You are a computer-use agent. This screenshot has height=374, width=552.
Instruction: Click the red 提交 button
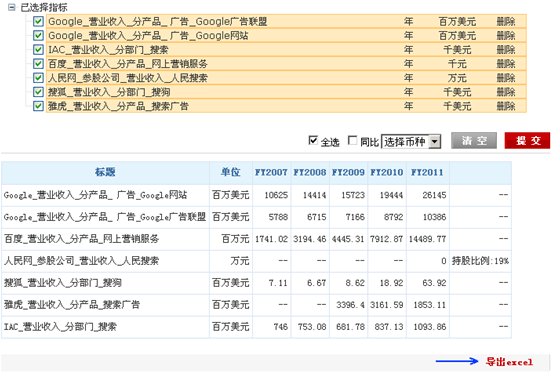(x=527, y=141)
